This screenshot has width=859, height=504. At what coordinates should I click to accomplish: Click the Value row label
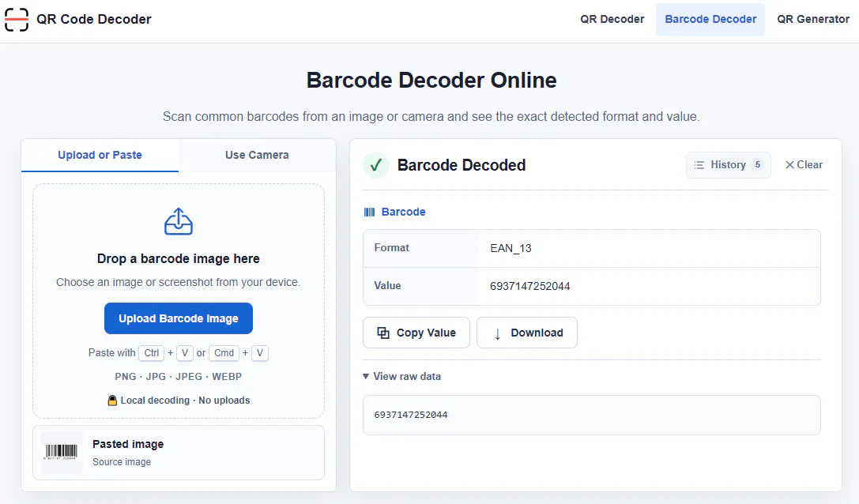387,285
